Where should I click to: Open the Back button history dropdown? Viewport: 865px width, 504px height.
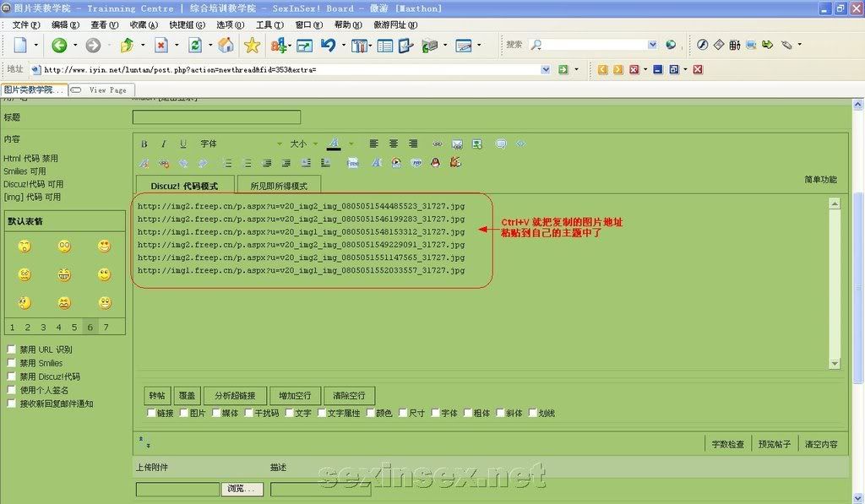[75, 46]
